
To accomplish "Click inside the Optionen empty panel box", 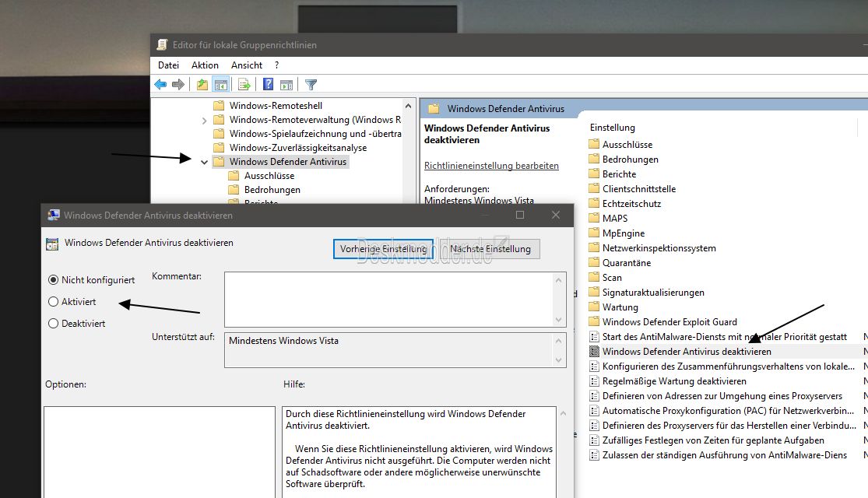I will point(160,452).
